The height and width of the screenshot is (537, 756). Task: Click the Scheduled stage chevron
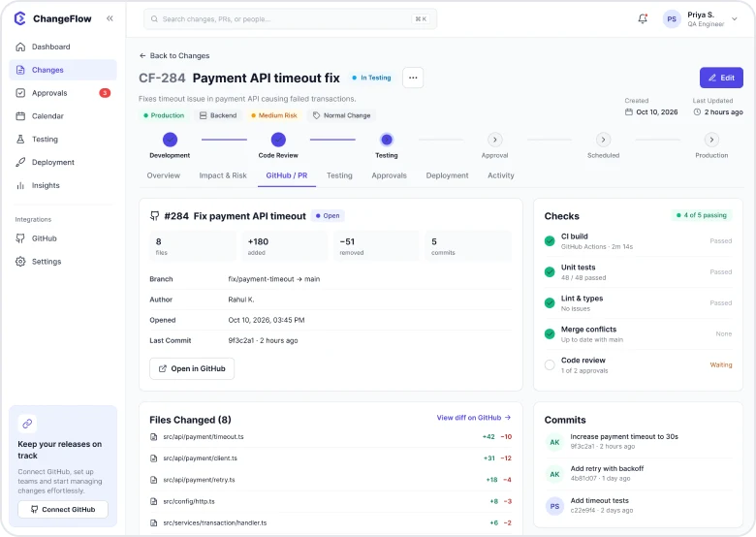pos(603,140)
